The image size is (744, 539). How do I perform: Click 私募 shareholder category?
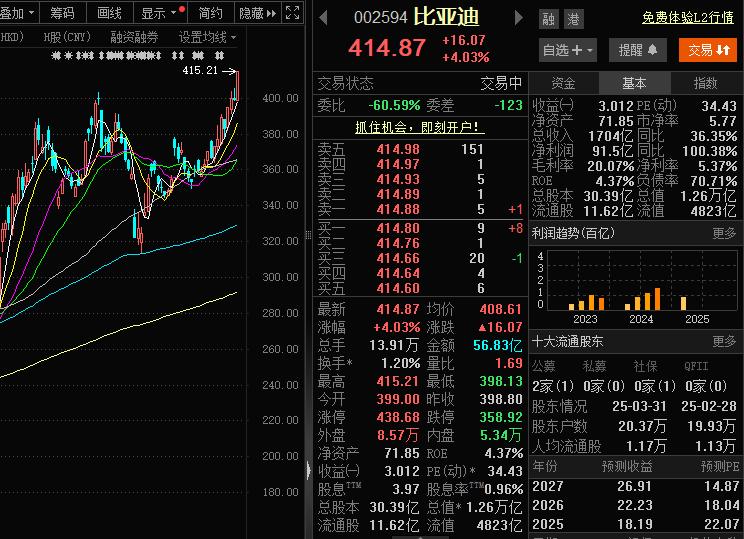pos(595,366)
